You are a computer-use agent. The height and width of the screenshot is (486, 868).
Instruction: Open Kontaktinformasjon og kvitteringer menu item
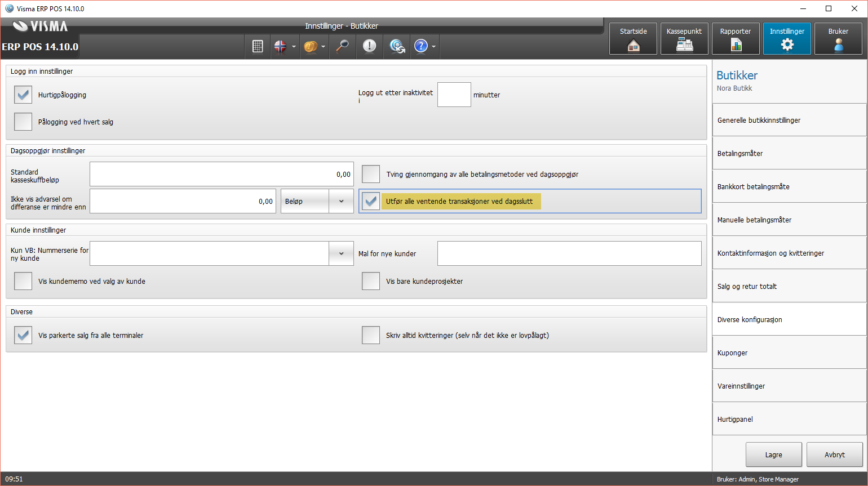pyautogui.click(x=789, y=253)
